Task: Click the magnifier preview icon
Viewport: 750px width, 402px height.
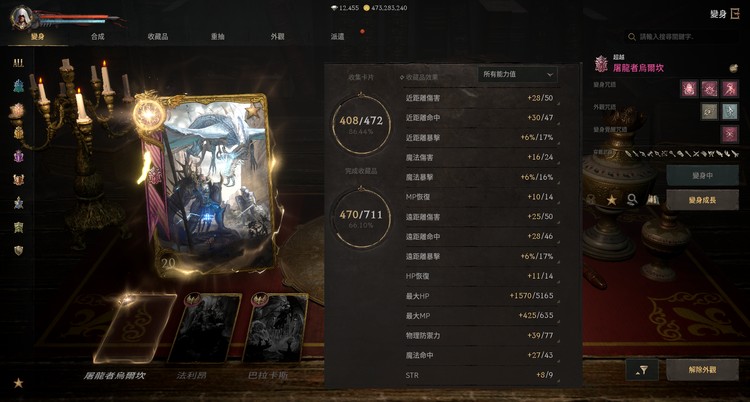Action: click(x=632, y=200)
